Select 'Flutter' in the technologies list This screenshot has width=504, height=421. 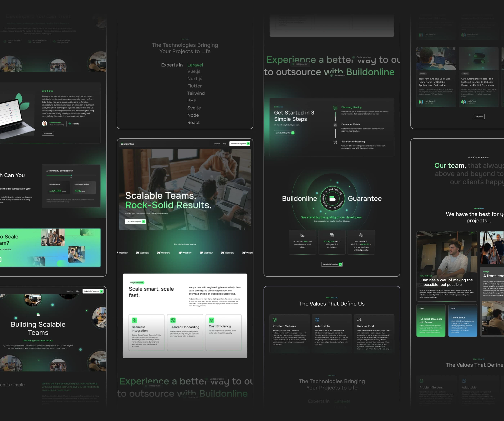point(194,86)
